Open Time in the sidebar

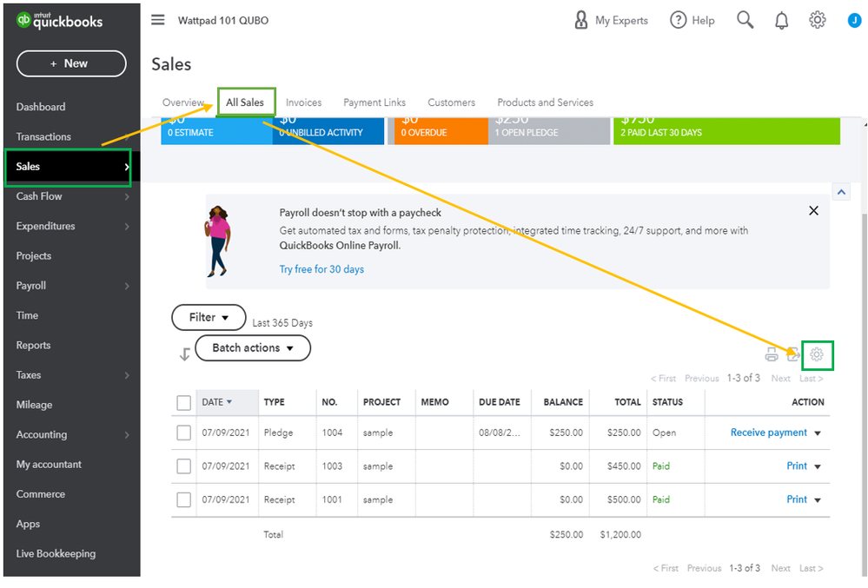[x=27, y=315]
